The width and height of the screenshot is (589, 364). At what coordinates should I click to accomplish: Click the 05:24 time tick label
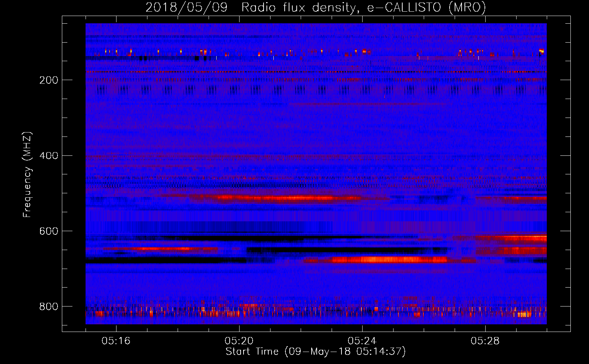[362, 341]
